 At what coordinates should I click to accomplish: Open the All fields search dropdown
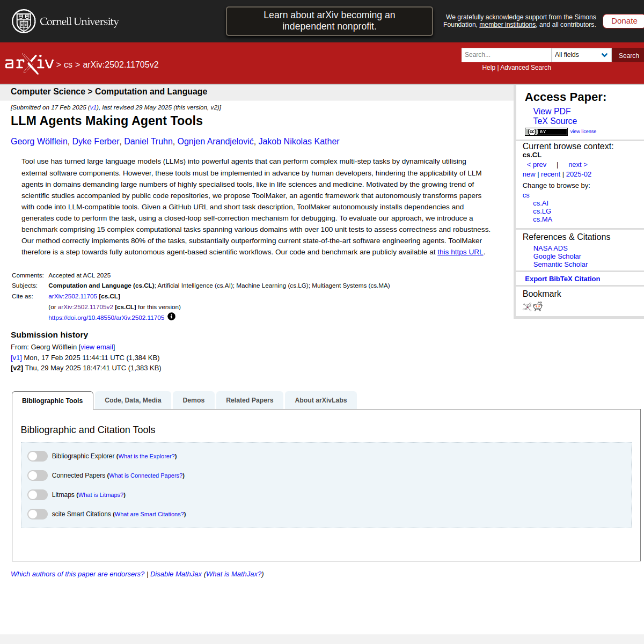581,55
